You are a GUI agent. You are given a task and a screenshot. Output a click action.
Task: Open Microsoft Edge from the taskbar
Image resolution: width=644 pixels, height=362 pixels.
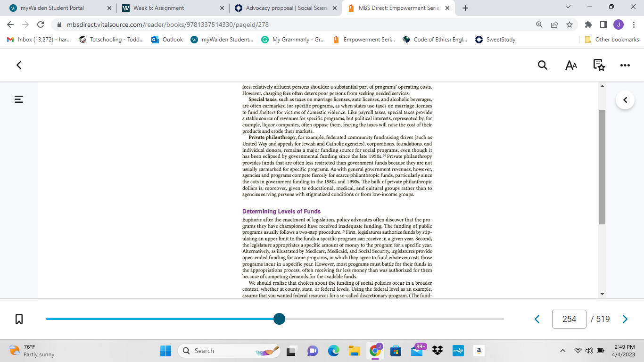coord(334,351)
